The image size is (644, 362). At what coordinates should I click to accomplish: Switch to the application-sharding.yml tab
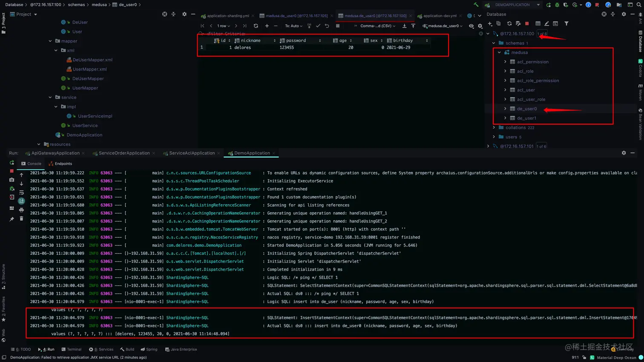click(x=227, y=16)
